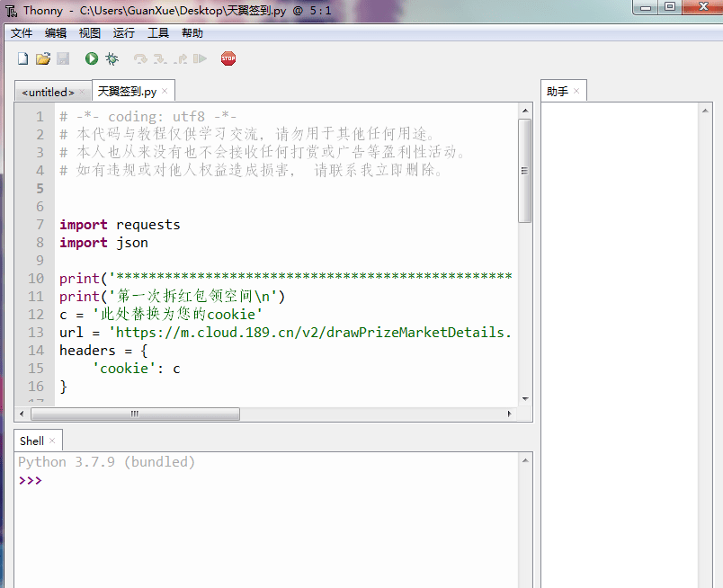Stop the backend with red STOP icon
The width and height of the screenshot is (723, 588).
click(228, 58)
